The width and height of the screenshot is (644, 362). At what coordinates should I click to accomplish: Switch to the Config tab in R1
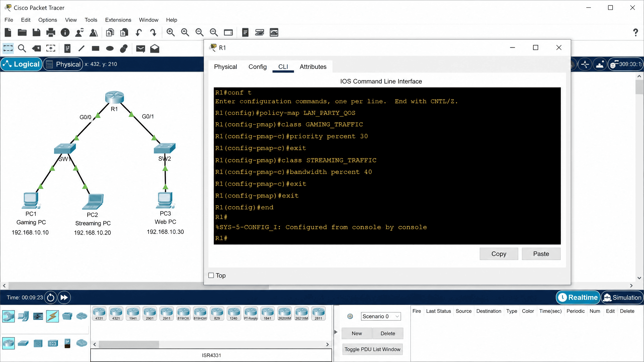coord(257,67)
